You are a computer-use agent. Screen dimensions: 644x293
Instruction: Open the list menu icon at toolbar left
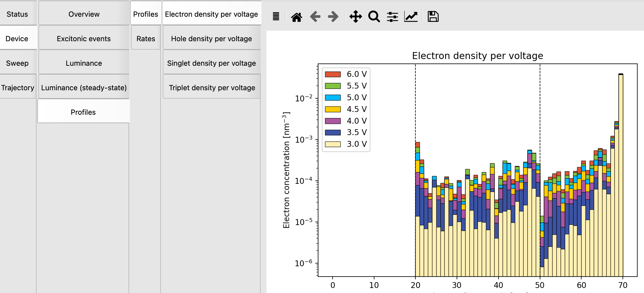click(276, 16)
